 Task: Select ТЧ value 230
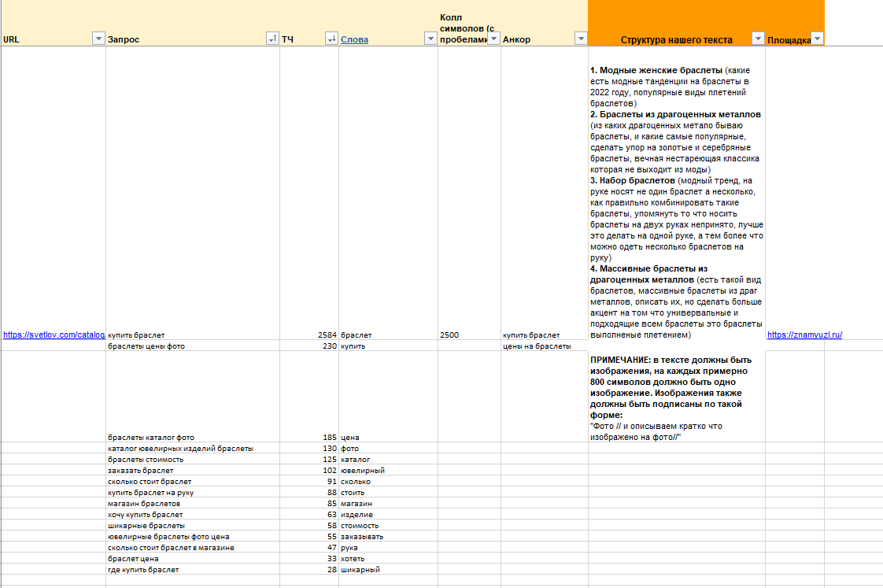[x=309, y=346]
